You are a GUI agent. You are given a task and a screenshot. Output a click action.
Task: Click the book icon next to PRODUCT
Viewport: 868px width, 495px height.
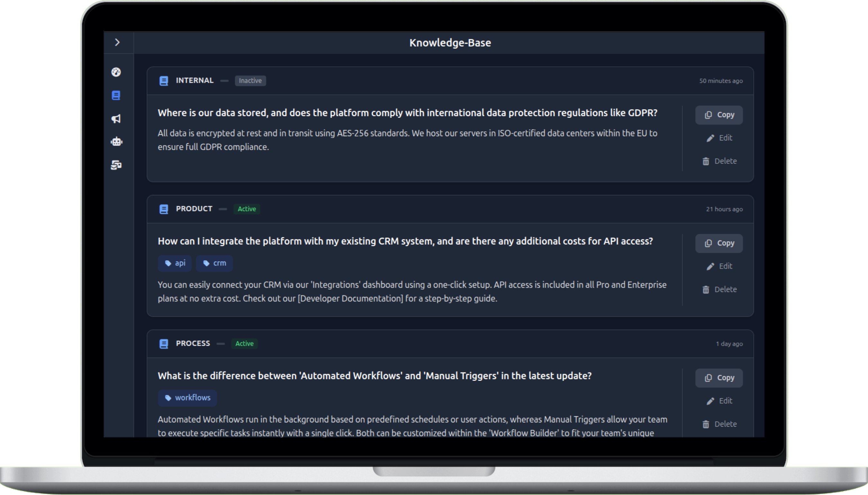tap(164, 209)
